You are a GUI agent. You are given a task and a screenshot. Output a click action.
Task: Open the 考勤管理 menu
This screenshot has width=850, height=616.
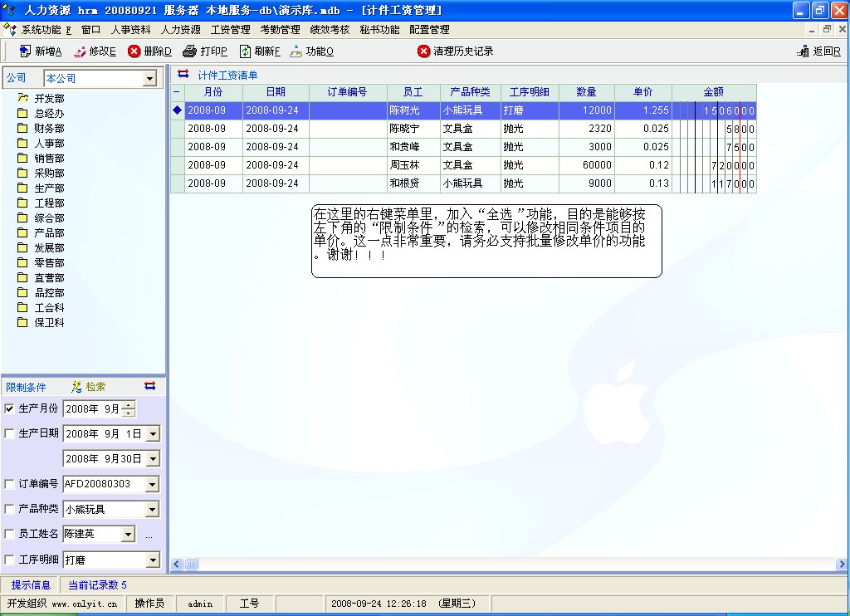pos(280,30)
